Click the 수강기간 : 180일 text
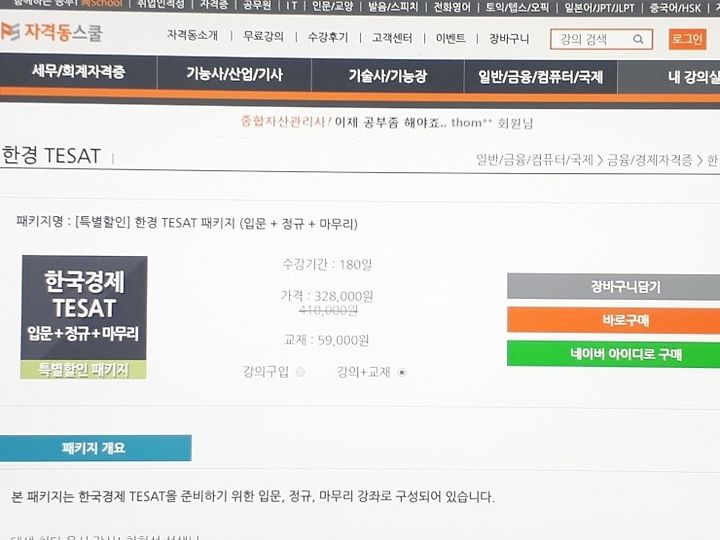This screenshot has height=540, width=720. tap(327, 264)
